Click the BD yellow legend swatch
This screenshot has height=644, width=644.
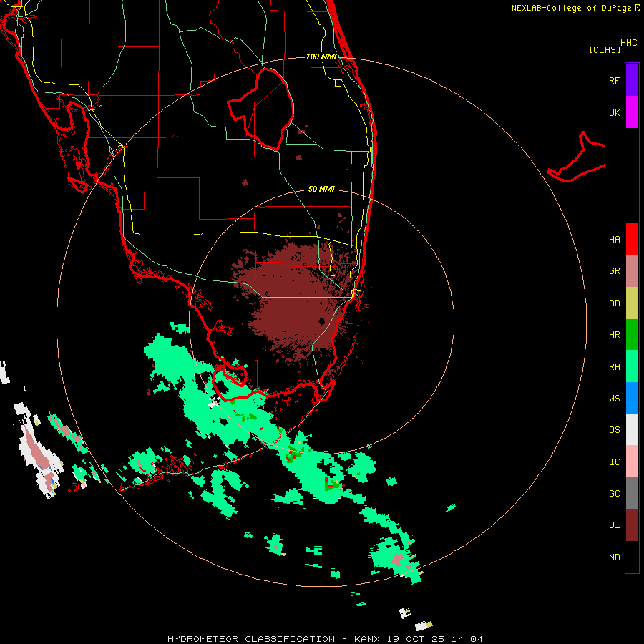(632, 303)
